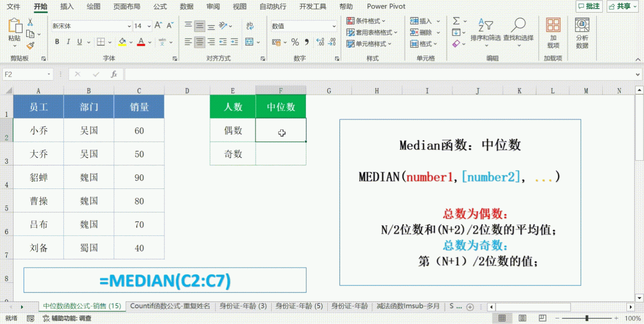The height and width of the screenshot is (324, 644).
Task: Open the 文件 (File) menu
Action: coord(14,7)
